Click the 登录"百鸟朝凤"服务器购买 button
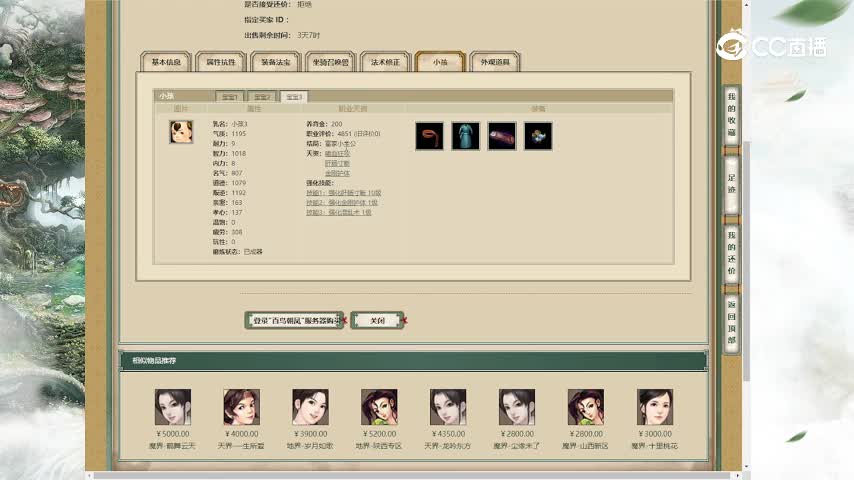 tap(295, 320)
